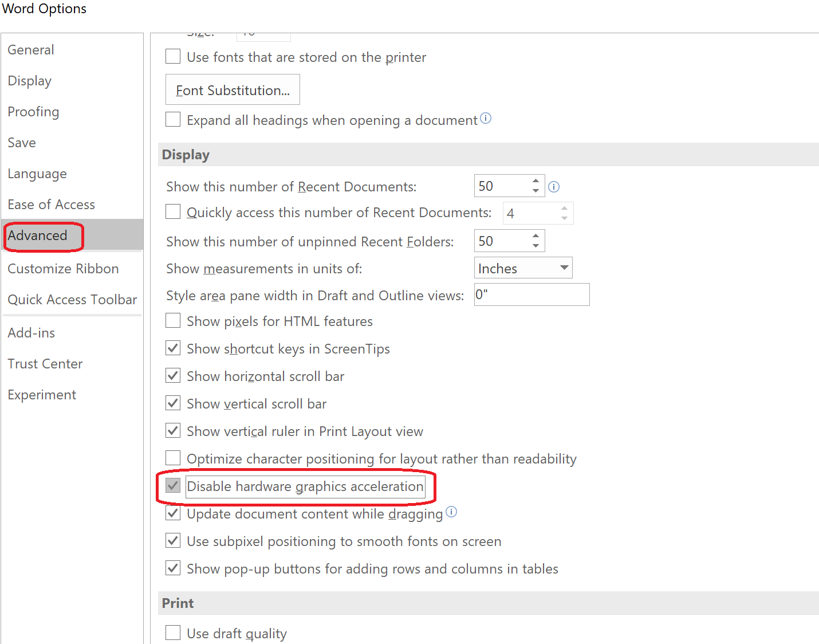This screenshot has height=644, width=819.
Task: Open the Proofing category
Action: [72, 112]
